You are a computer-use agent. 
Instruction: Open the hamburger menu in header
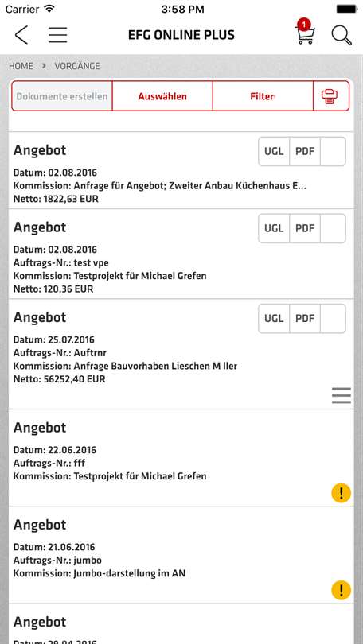(57, 35)
